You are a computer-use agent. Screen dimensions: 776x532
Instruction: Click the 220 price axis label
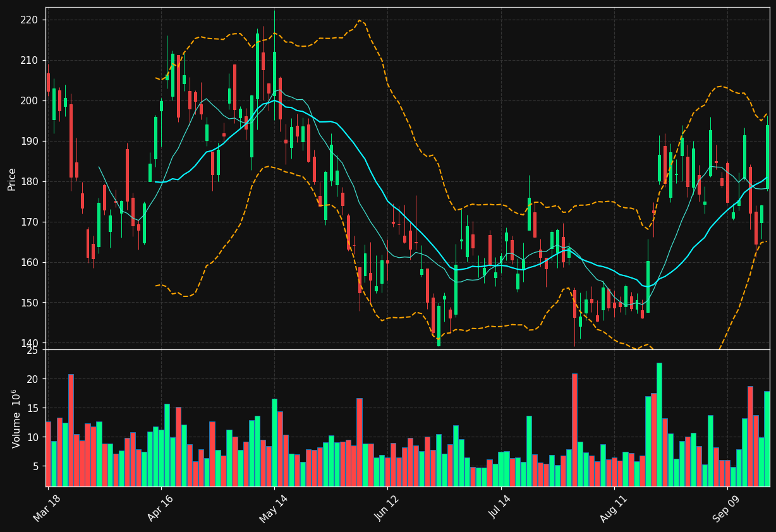pyautogui.click(x=29, y=20)
